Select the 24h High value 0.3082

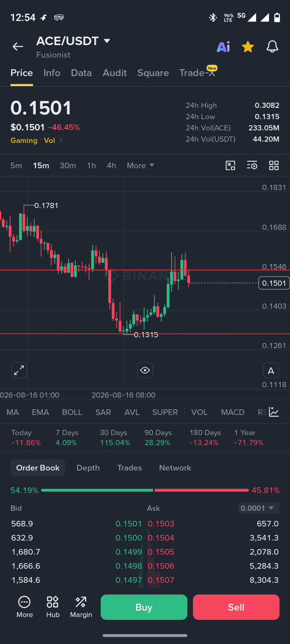pyautogui.click(x=267, y=105)
